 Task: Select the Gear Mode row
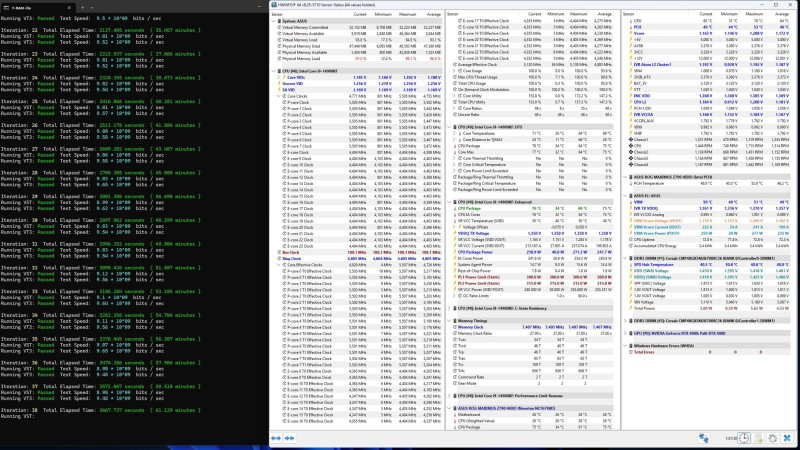[533, 383]
